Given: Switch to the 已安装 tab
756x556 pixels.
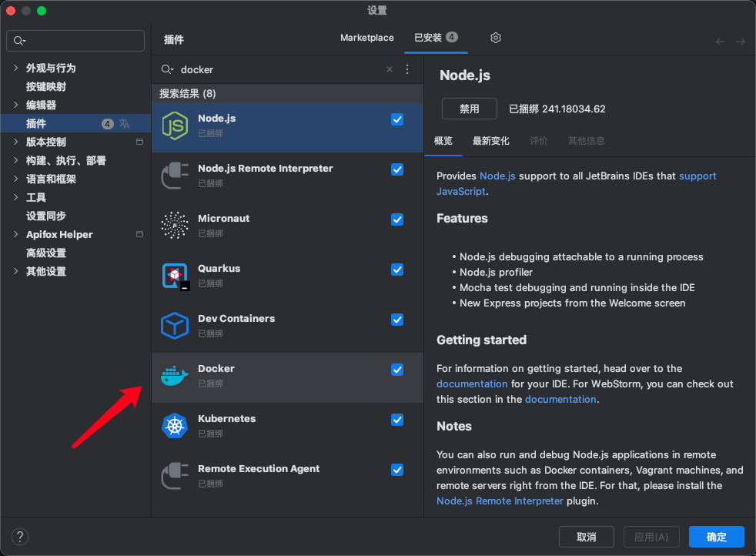Looking at the screenshot, I should [436, 38].
